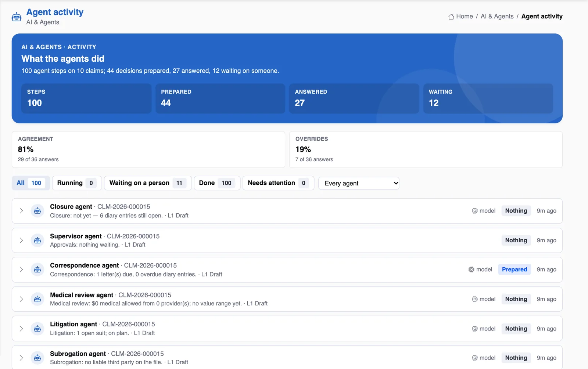Expand the Subrogation agent row chevron
Image resolution: width=588 pixels, height=369 pixels.
click(x=21, y=358)
